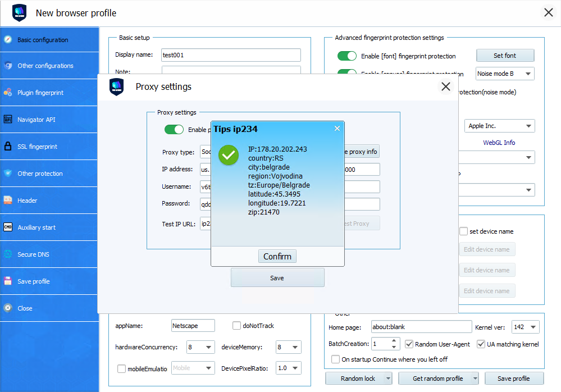Image resolution: width=561 pixels, height=392 pixels.
Task: Click the Auxiliary start CMD icon
Action: pyautogui.click(x=8, y=227)
